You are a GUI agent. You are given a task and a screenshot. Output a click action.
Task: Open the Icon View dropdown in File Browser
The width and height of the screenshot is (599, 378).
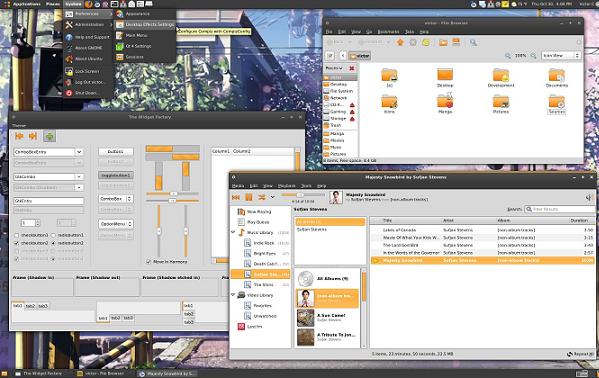tap(561, 56)
